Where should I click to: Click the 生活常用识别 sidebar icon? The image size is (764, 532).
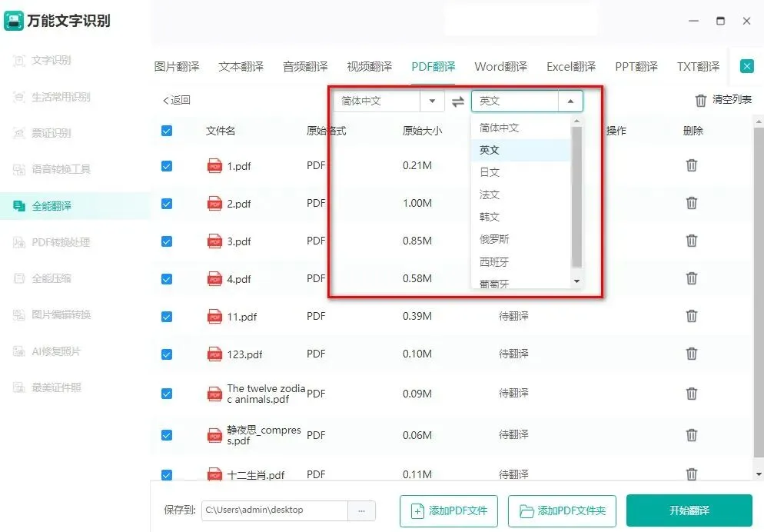pos(18,97)
